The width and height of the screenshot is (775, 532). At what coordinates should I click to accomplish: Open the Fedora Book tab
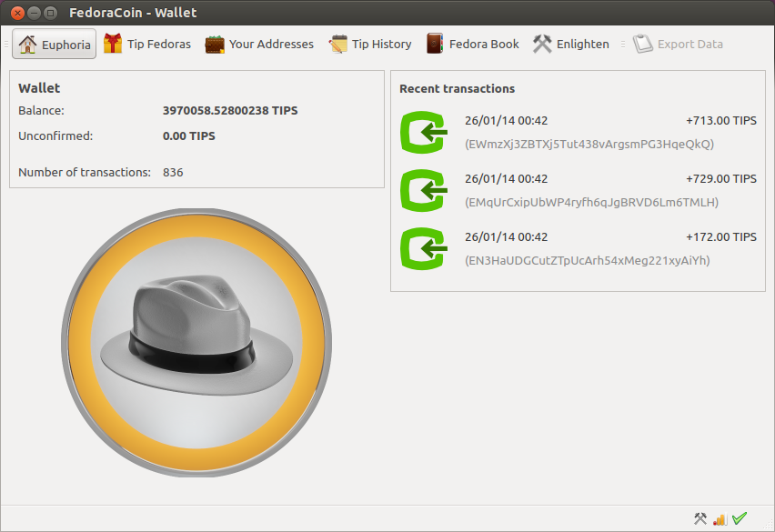click(x=473, y=44)
